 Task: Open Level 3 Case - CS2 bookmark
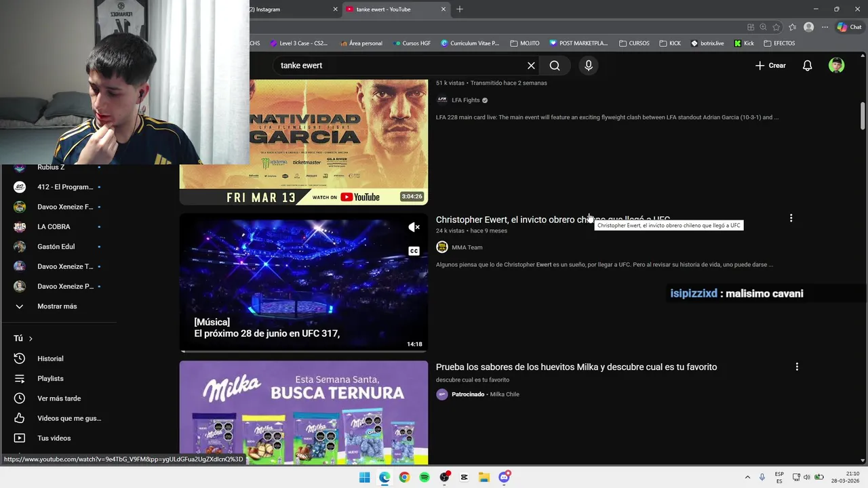click(x=298, y=43)
